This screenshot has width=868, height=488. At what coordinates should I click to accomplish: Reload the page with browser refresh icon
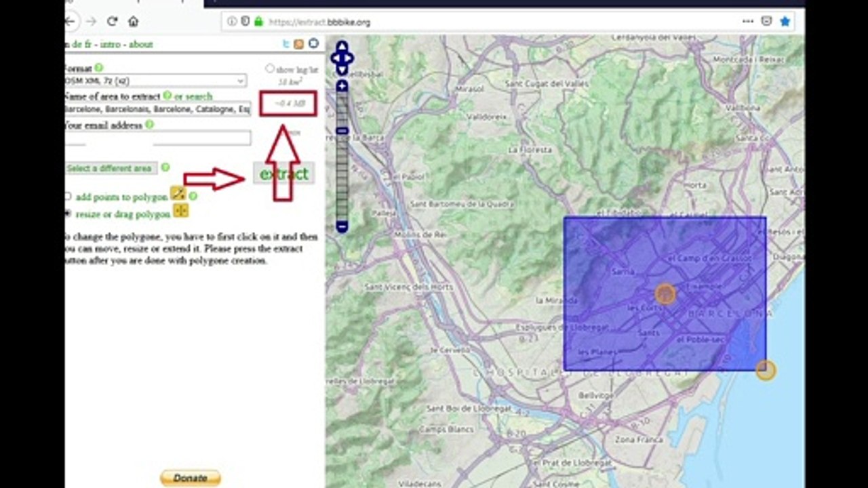[112, 22]
